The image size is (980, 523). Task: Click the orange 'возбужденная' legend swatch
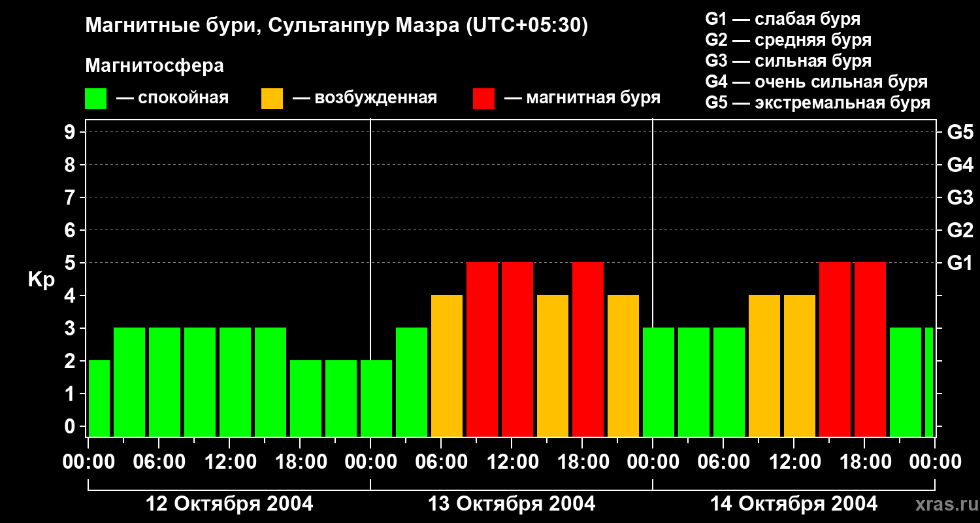272,99
